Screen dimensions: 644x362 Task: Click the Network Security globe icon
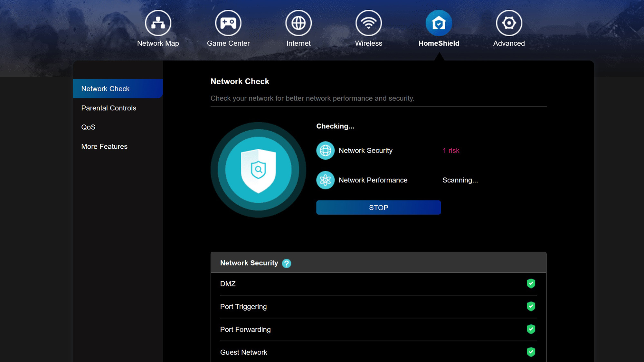(x=325, y=151)
